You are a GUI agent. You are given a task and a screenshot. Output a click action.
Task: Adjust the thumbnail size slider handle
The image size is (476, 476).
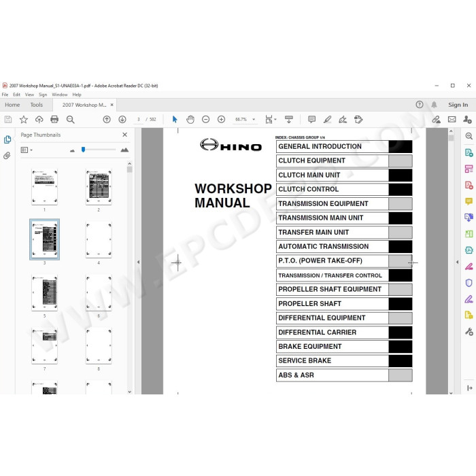pos(83,150)
